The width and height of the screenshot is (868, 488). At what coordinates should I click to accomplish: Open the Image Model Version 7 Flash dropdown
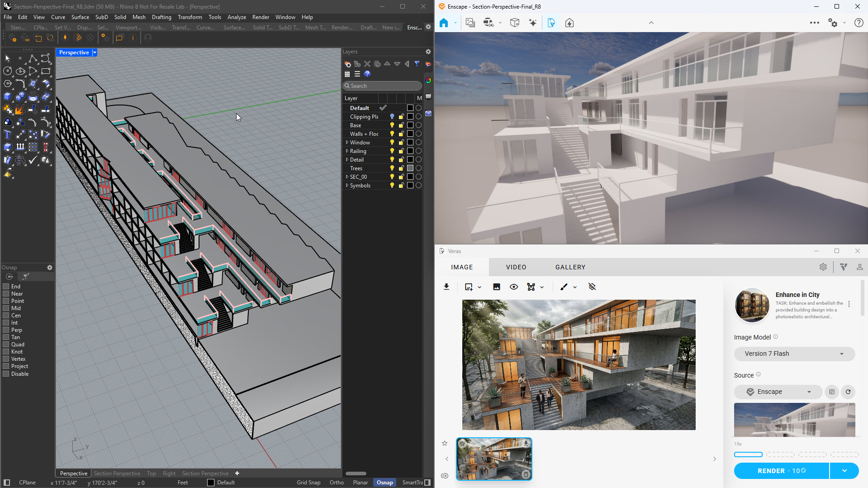click(x=794, y=354)
